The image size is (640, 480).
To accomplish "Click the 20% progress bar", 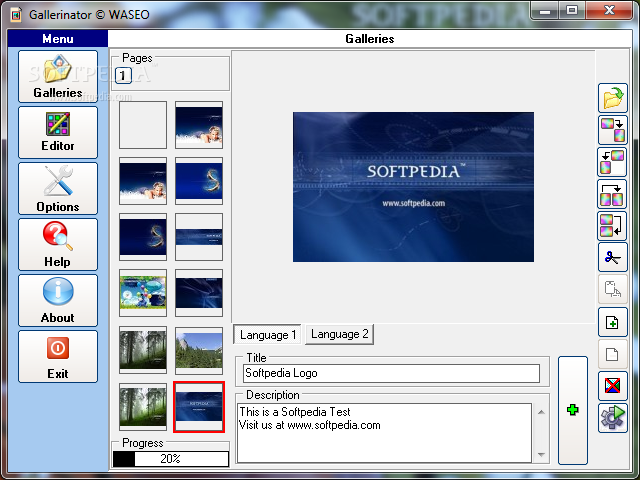I will (x=171, y=459).
